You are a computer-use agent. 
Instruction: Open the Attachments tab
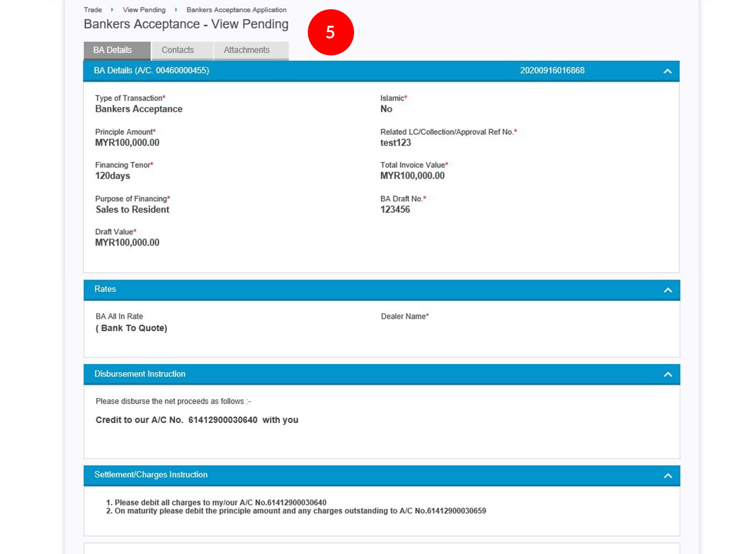point(247,50)
